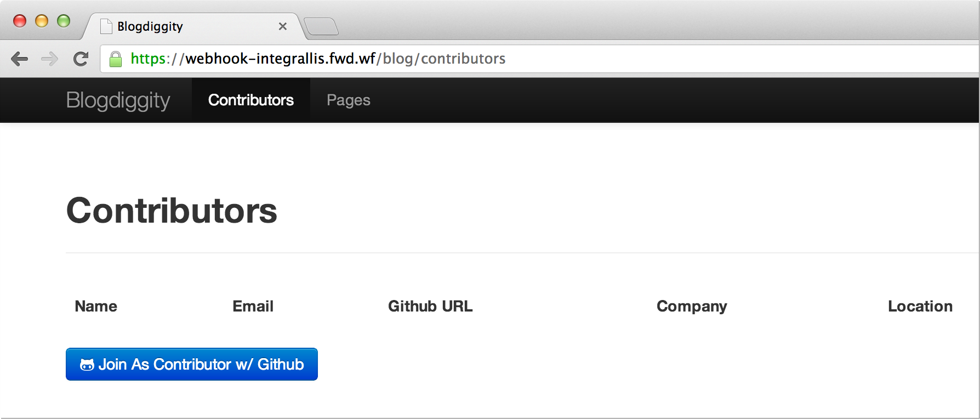
Task: Click the Name column header
Action: (95, 306)
